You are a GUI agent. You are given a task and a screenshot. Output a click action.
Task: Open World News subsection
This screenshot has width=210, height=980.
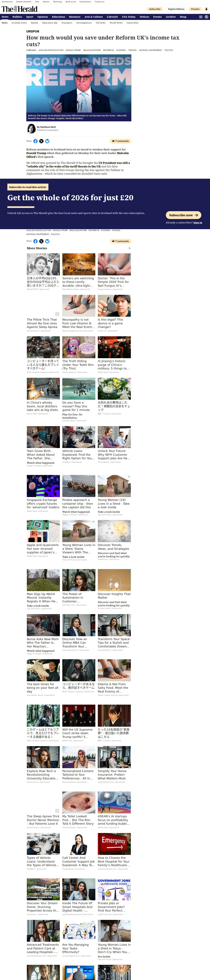click(116, 23)
